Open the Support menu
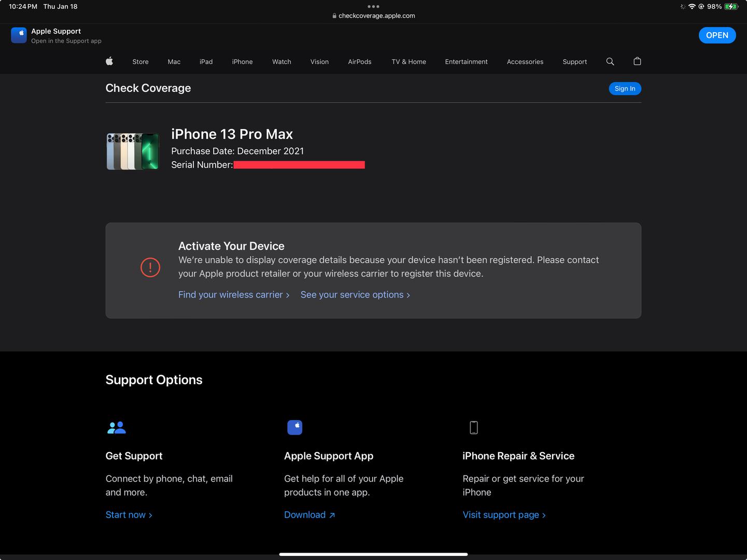 click(x=575, y=62)
